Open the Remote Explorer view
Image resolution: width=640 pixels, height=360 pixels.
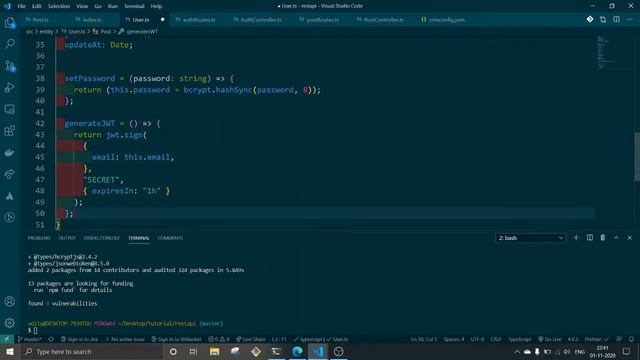click(9, 109)
